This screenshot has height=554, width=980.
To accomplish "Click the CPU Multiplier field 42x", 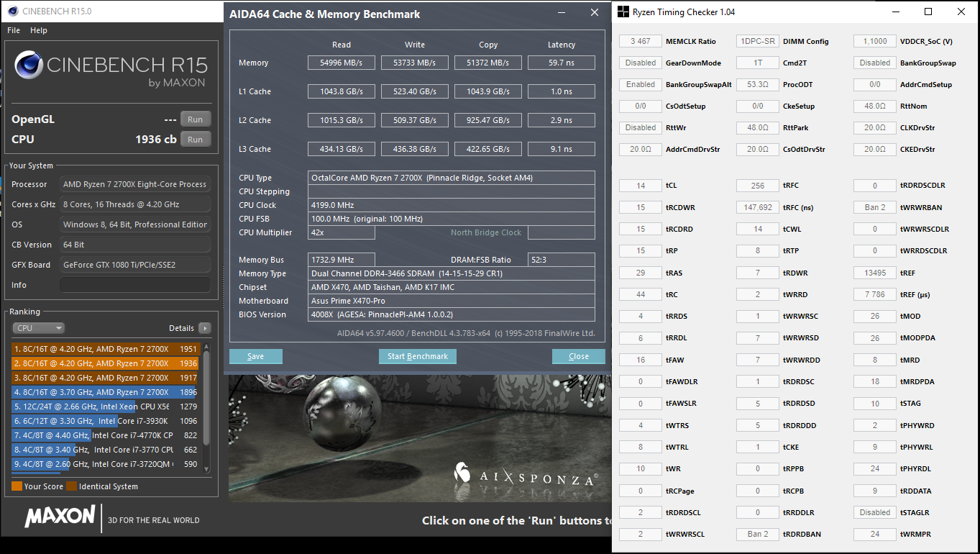I will click(x=342, y=232).
